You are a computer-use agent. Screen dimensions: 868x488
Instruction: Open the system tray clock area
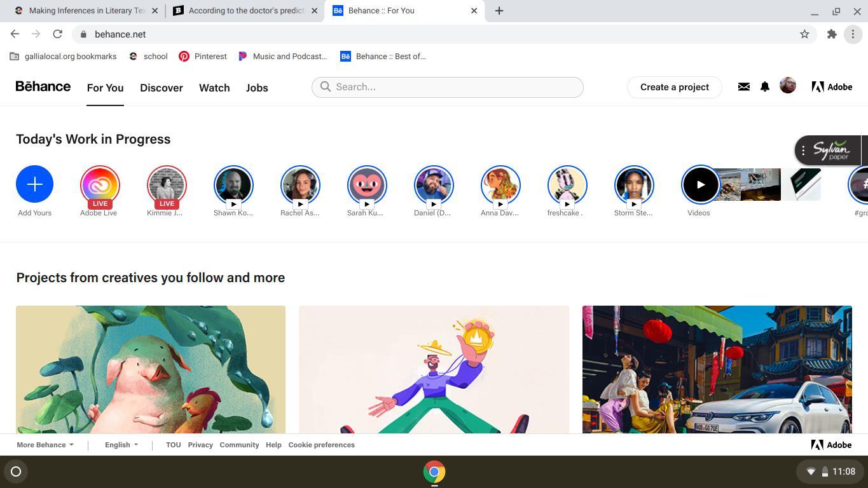pos(830,471)
